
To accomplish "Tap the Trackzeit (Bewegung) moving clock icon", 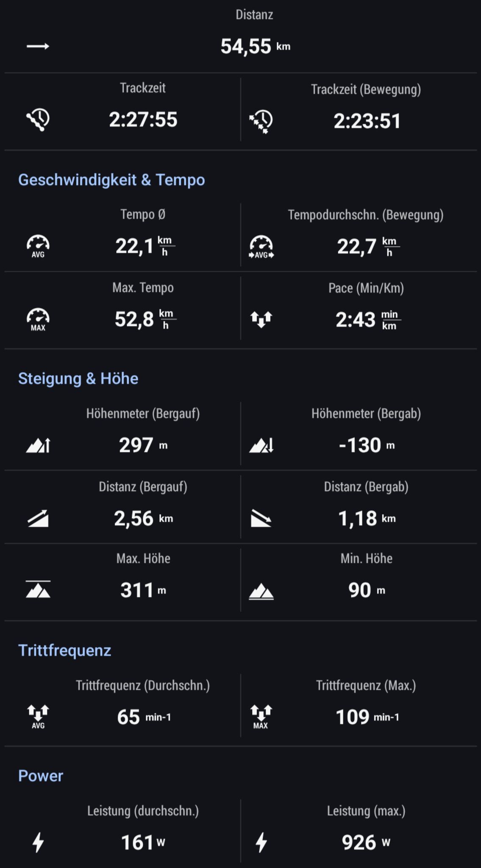I will (x=261, y=122).
